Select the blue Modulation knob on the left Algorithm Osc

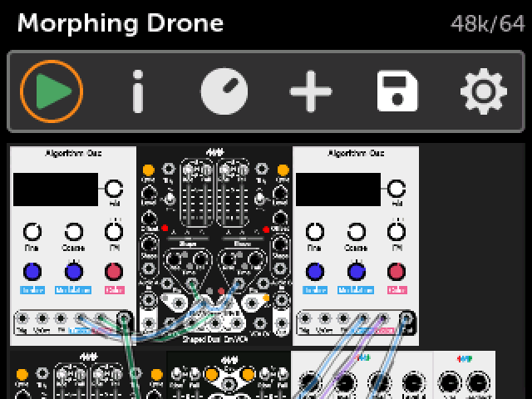pyautogui.click(x=74, y=272)
